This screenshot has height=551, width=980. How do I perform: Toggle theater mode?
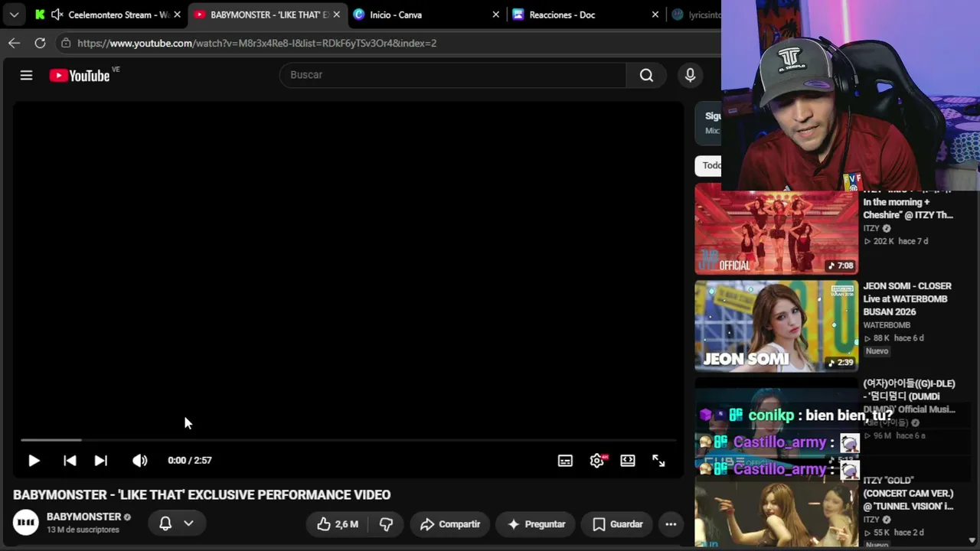point(628,461)
